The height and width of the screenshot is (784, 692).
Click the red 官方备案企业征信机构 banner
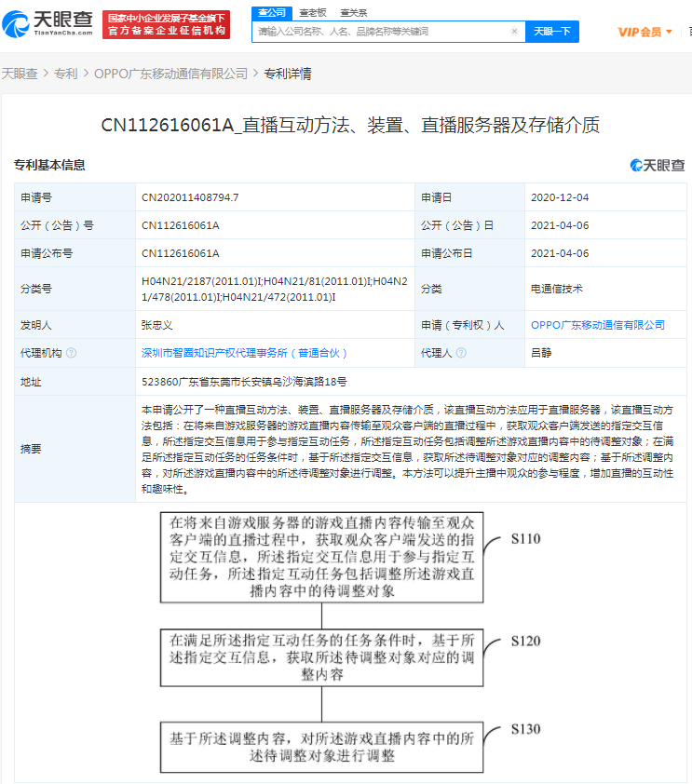click(x=166, y=24)
